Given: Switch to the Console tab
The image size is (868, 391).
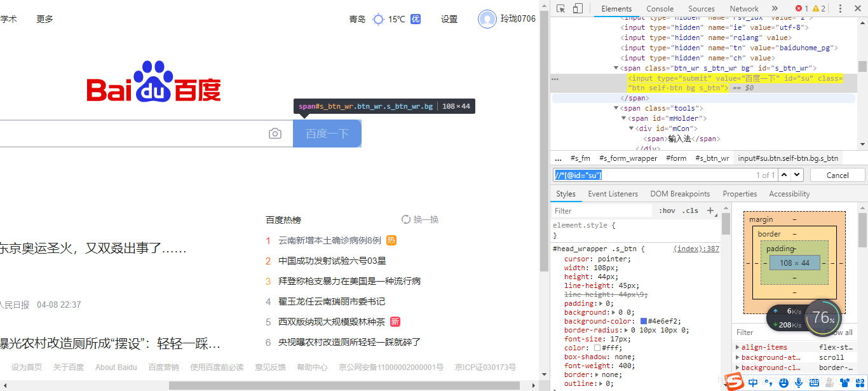Looking at the screenshot, I should click(660, 9).
